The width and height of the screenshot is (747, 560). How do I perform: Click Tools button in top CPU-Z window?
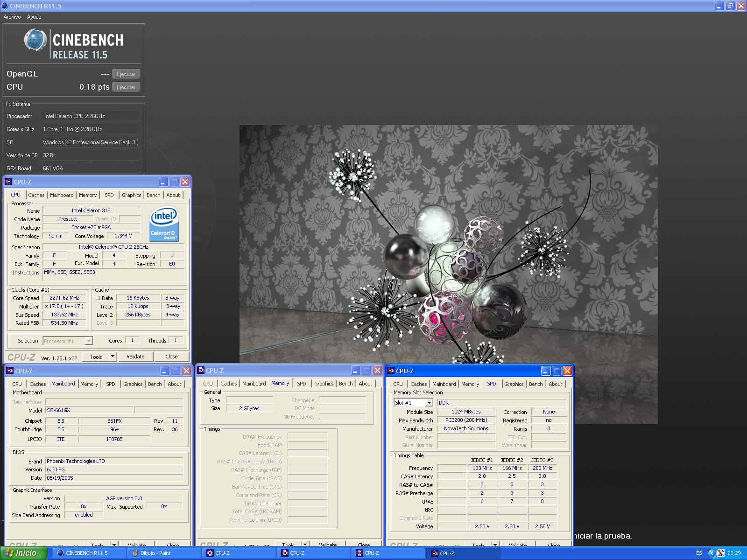[x=96, y=357]
